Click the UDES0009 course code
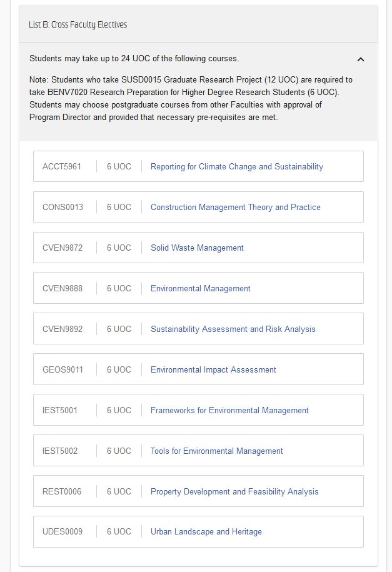 [x=63, y=531]
